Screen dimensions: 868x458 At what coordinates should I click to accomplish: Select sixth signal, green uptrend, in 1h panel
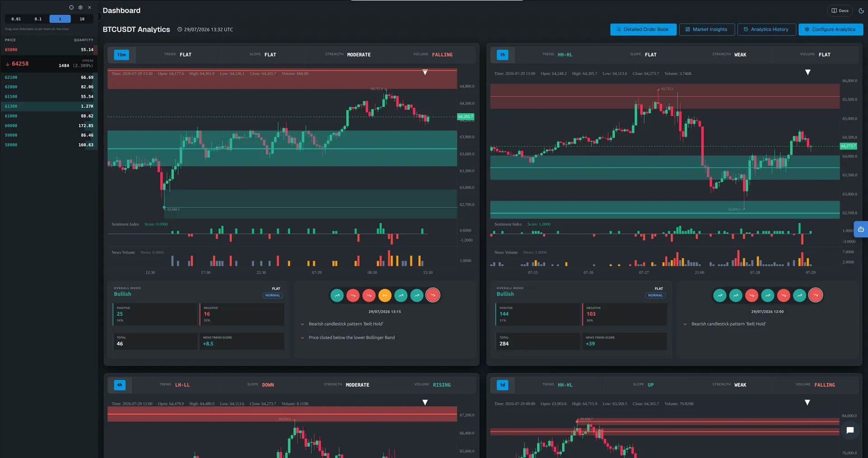800,295
